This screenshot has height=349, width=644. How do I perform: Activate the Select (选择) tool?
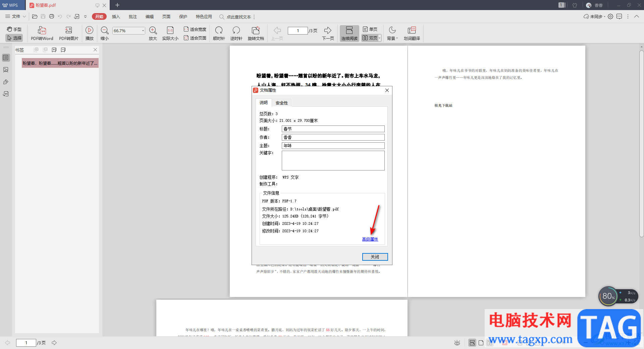14,38
